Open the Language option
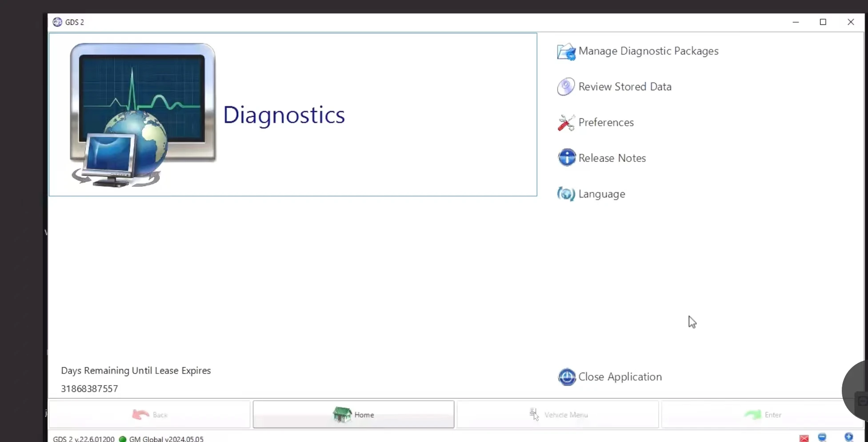This screenshot has height=442, width=868. pyautogui.click(x=602, y=194)
